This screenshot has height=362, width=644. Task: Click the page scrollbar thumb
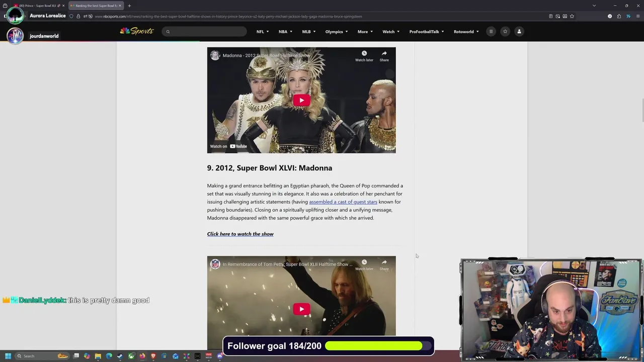pyautogui.click(x=642, y=110)
